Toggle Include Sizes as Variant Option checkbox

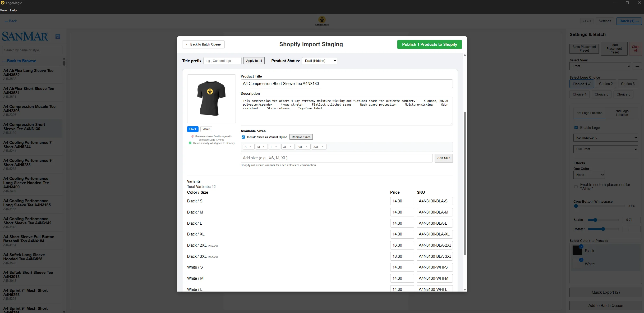pyautogui.click(x=243, y=137)
